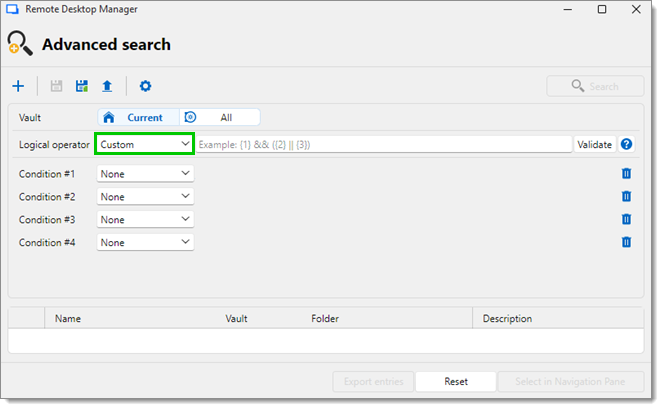Click the save-as icon in toolbar
This screenshot has width=662, height=409.
82,87
